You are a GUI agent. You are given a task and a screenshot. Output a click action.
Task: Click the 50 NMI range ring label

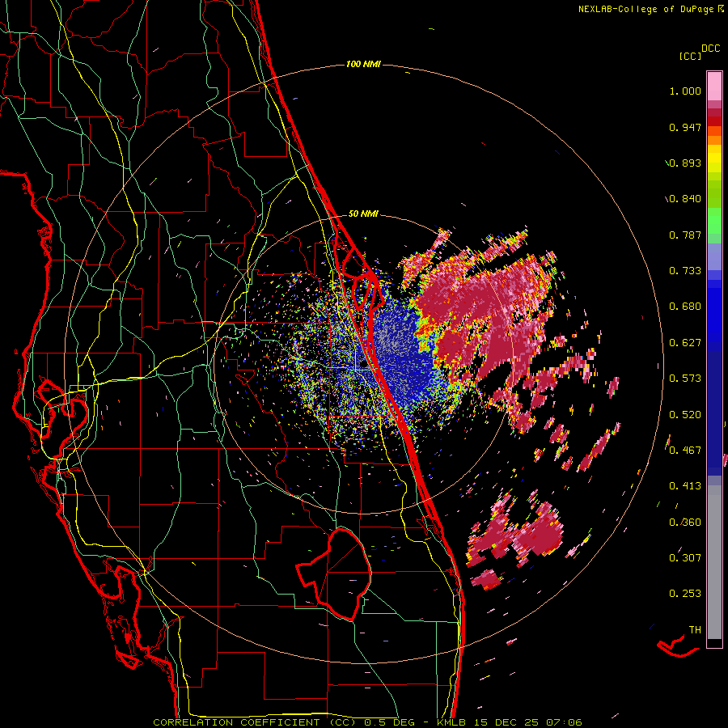point(363,214)
